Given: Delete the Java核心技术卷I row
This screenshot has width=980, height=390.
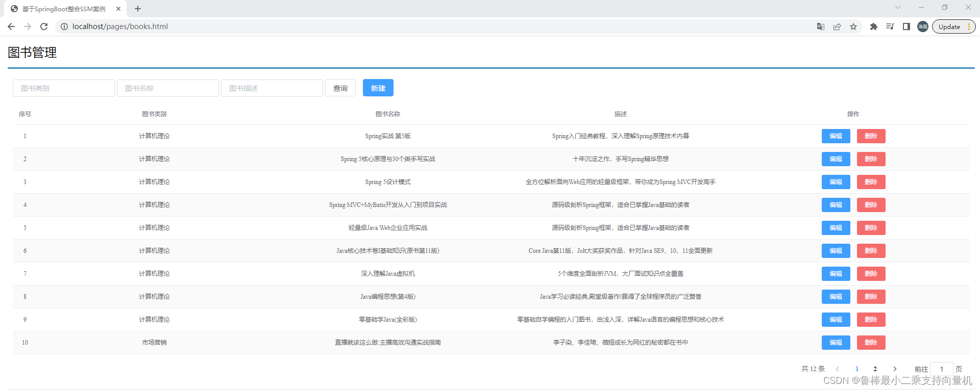Looking at the screenshot, I should click(x=871, y=251).
